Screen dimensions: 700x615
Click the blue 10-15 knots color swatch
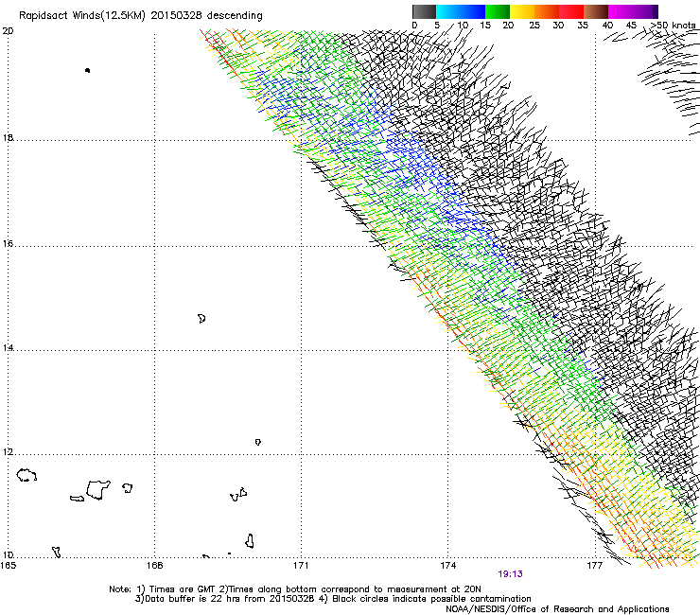[x=473, y=11]
